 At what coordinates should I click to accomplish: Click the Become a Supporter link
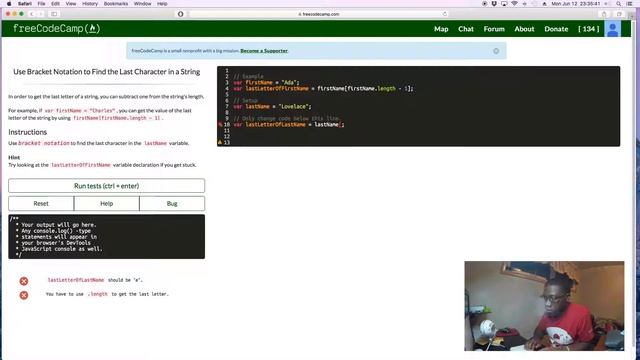264,51
